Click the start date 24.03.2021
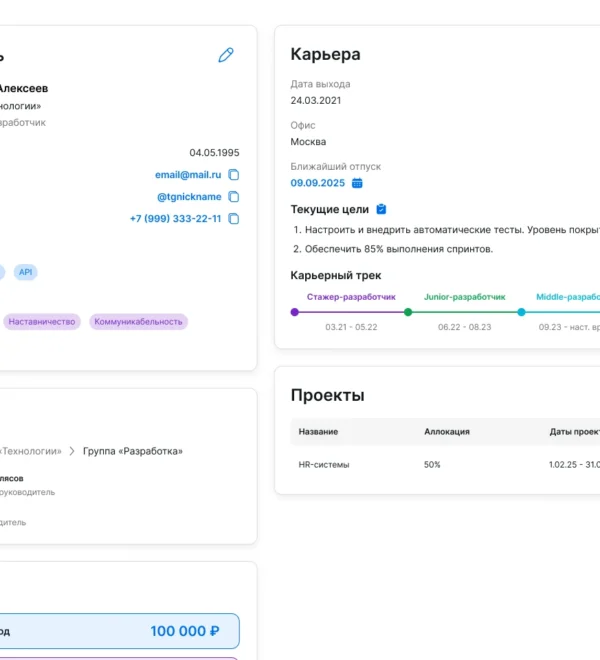The width and height of the screenshot is (600, 660). (x=316, y=101)
